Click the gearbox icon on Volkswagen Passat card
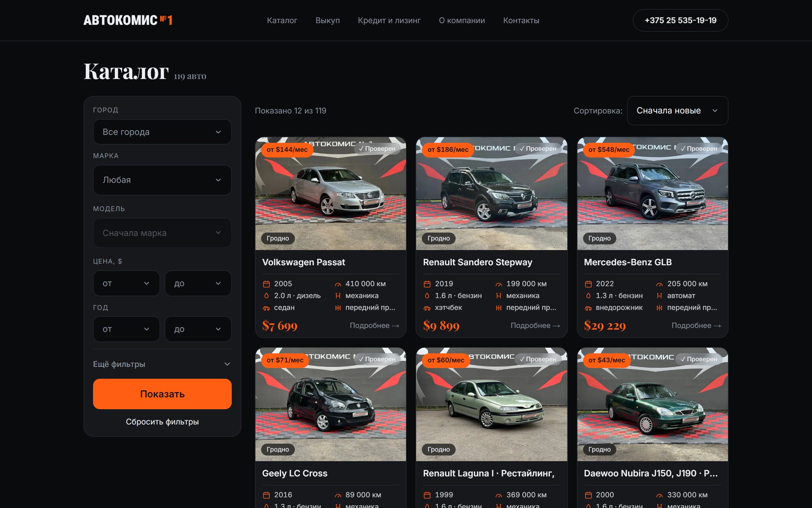The width and height of the screenshot is (812, 508). point(338,296)
